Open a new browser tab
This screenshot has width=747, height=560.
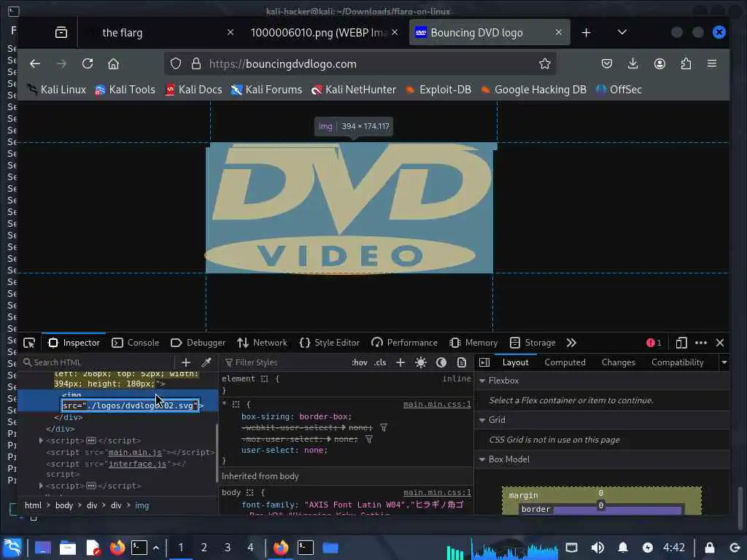point(586,32)
